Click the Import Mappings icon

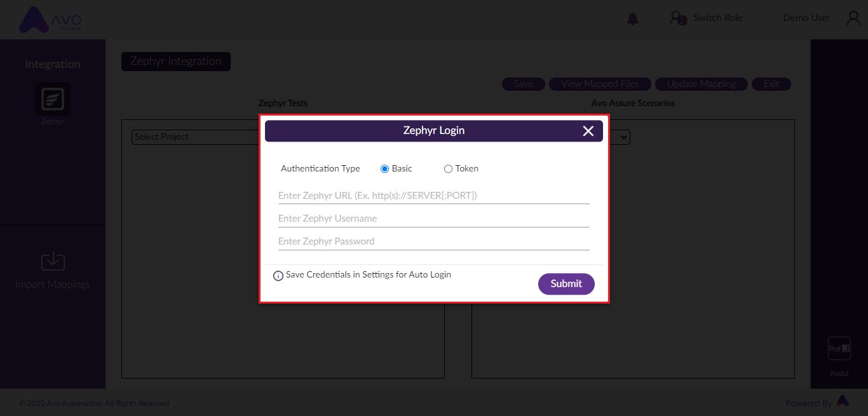[x=53, y=261]
